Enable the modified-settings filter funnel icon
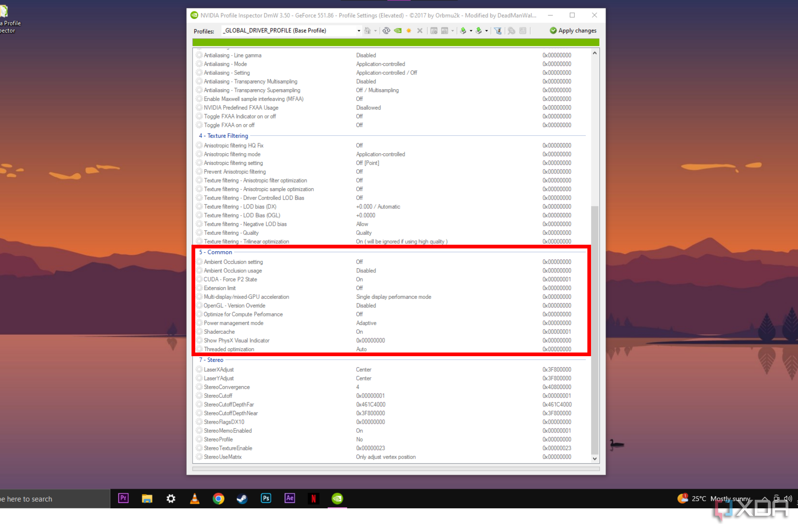 pos(498,31)
